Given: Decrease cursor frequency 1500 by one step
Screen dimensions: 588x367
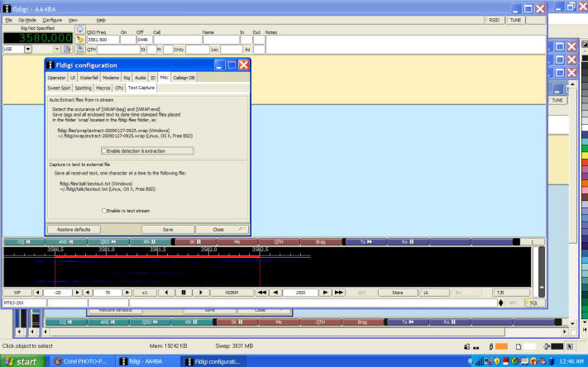Looking at the screenshot, I should [x=275, y=293].
